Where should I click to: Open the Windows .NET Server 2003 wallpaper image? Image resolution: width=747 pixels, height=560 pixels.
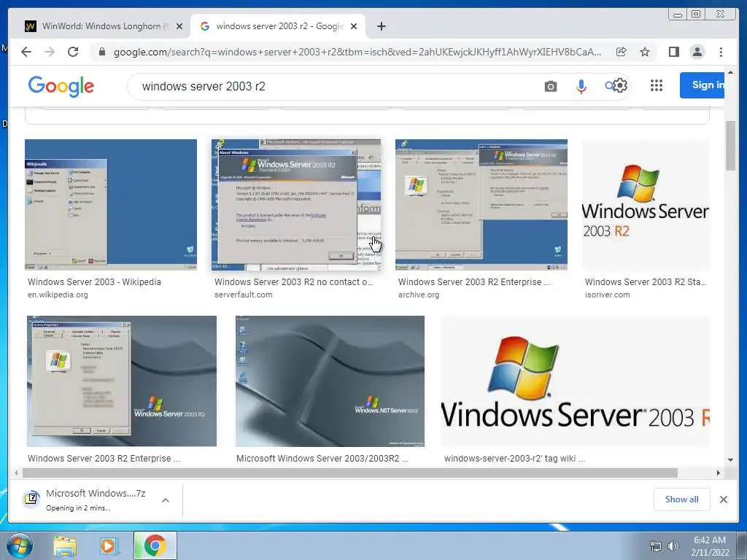[x=330, y=381]
